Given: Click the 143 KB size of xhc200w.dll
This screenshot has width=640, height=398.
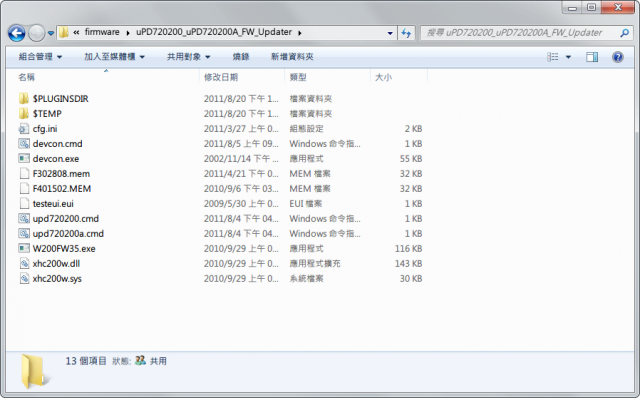Looking at the screenshot, I should tap(408, 264).
